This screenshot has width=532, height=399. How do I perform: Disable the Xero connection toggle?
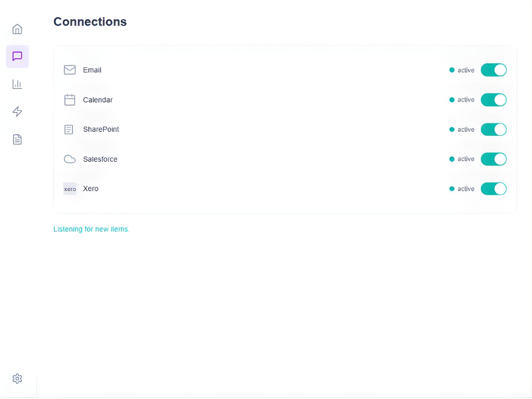click(493, 189)
